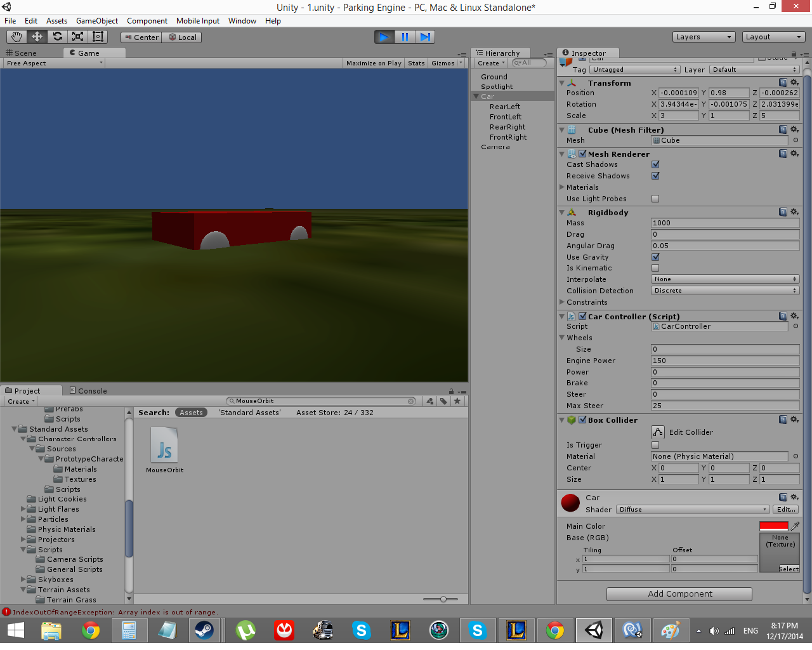This screenshot has height=650, width=812.
Task: Pause the game playback
Action: click(x=405, y=37)
